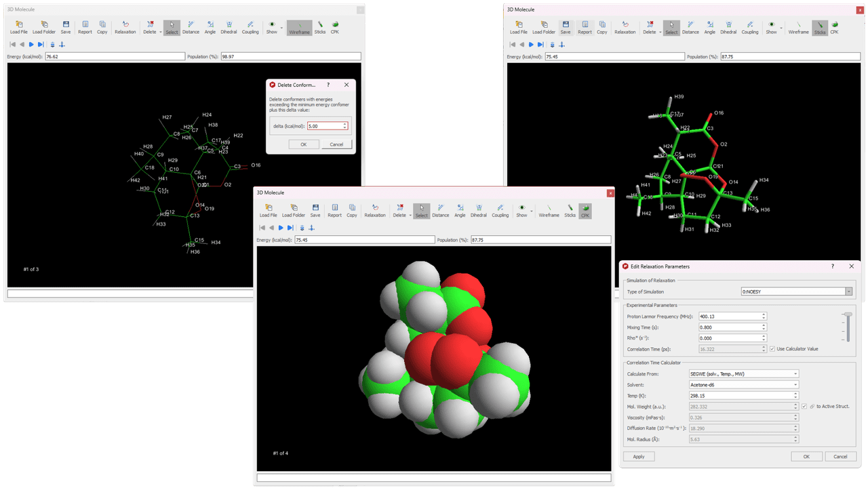
Task: Jump to last conformer in the left window
Action: click(x=41, y=45)
